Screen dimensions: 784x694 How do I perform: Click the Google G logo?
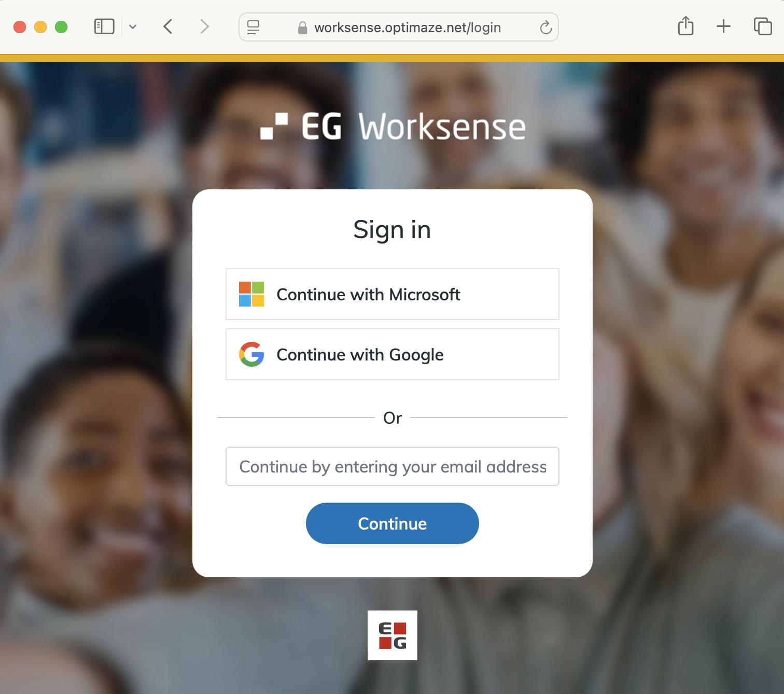251,354
